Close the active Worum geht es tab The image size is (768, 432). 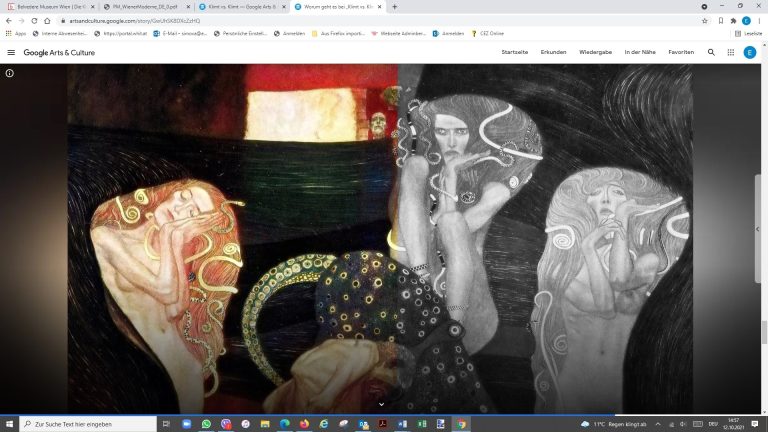coord(379,7)
